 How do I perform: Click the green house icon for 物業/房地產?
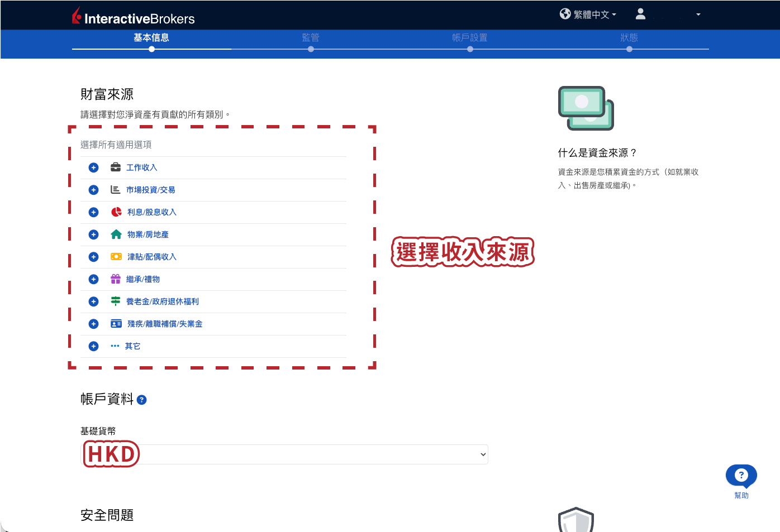pos(116,234)
